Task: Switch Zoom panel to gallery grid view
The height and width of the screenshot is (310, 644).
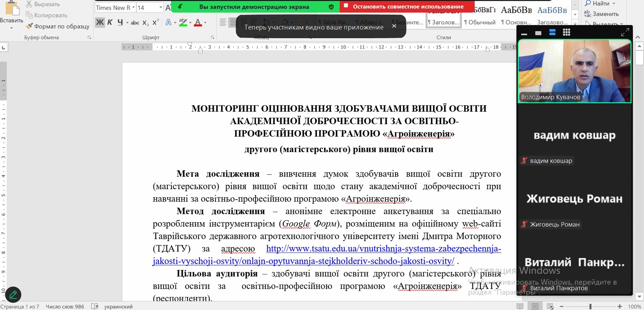Action: coord(566,33)
